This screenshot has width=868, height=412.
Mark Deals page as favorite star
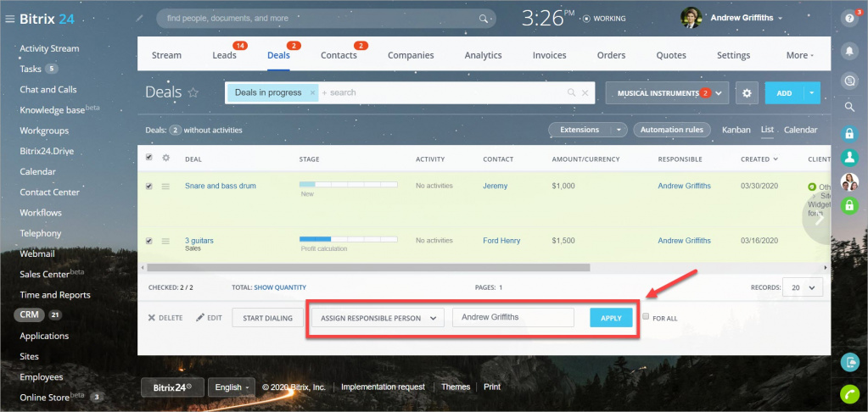click(193, 92)
